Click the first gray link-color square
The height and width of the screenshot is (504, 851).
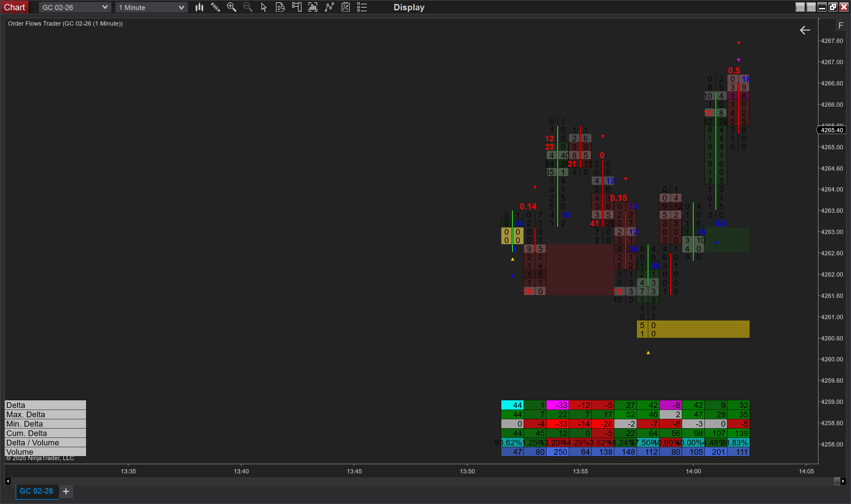(x=800, y=7)
